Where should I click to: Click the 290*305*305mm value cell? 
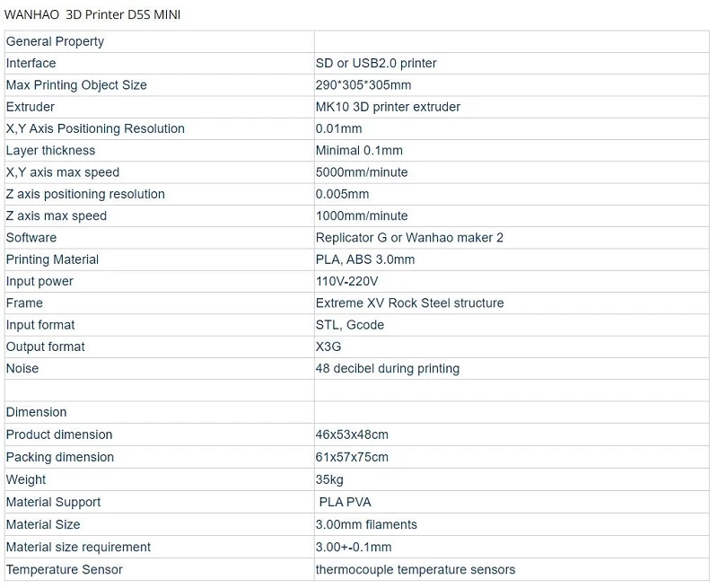point(363,85)
